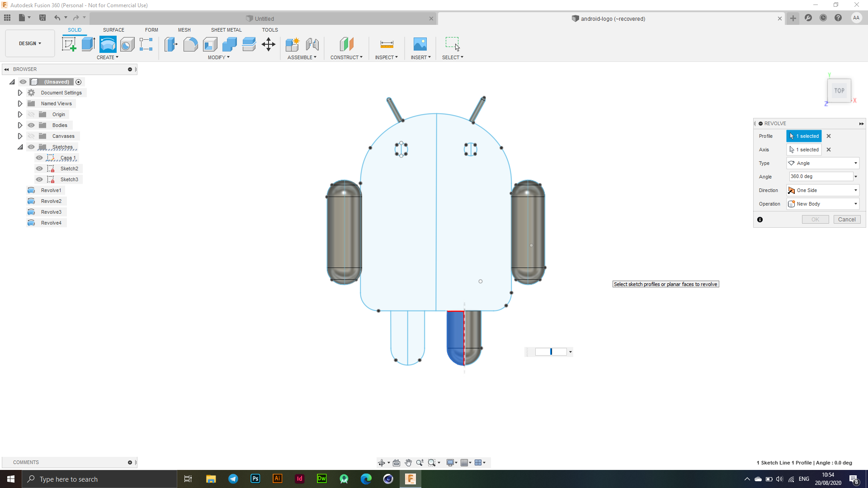Click the Profile 1 selected button
The width and height of the screenshot is (868, 488).
804,136
